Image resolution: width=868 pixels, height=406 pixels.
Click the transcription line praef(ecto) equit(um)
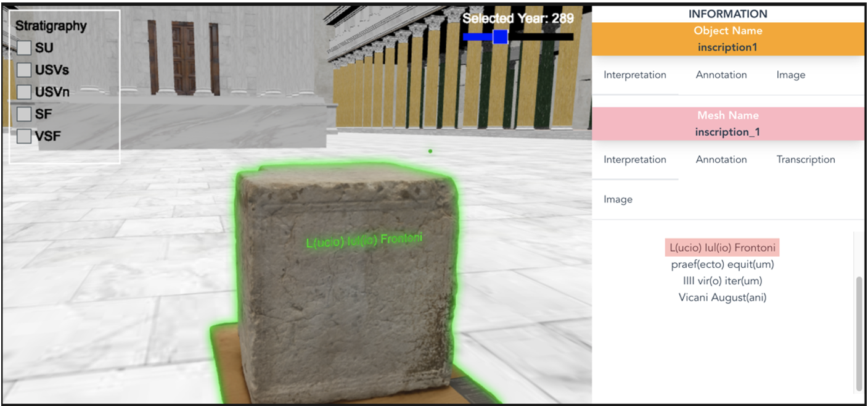[723, 263]
